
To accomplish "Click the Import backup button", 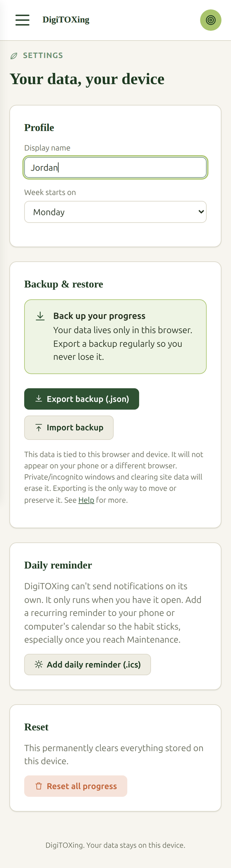I will pos(69,428).
